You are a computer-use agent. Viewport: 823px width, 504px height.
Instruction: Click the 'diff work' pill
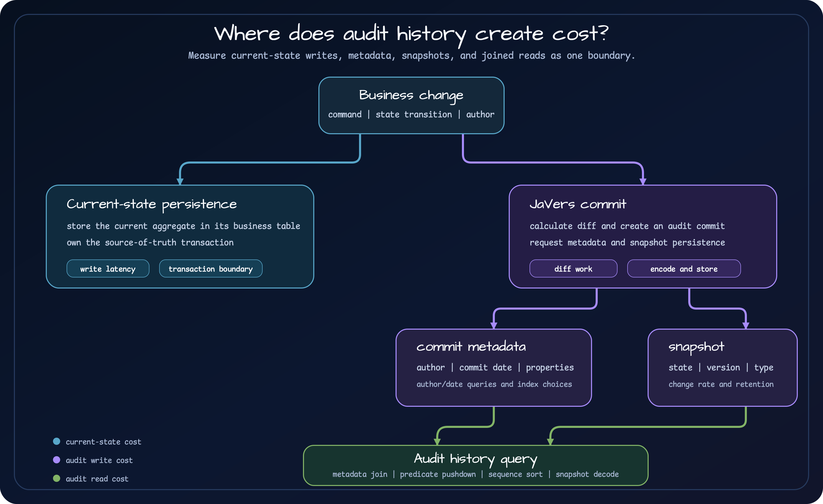(x=573, y=268)
